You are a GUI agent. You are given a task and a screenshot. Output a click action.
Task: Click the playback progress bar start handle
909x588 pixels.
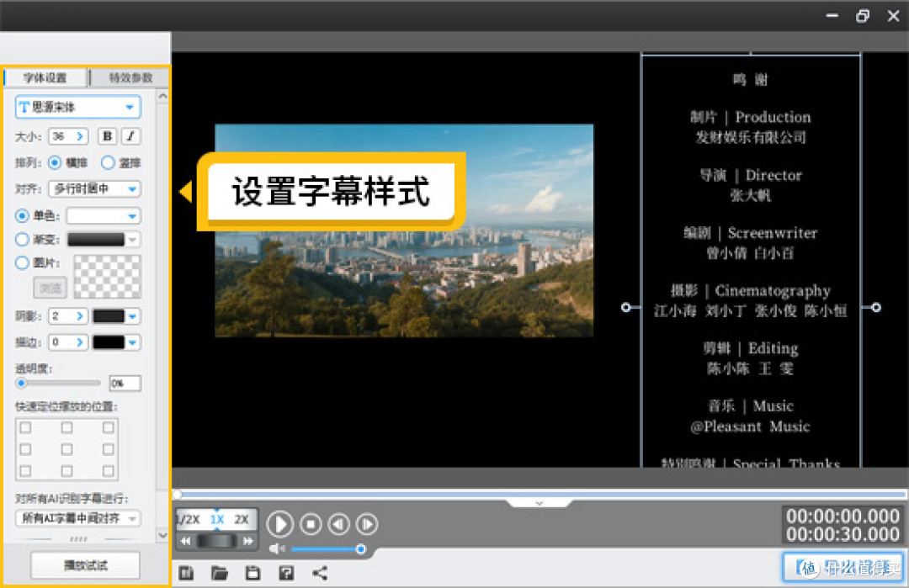pos(178,494)
